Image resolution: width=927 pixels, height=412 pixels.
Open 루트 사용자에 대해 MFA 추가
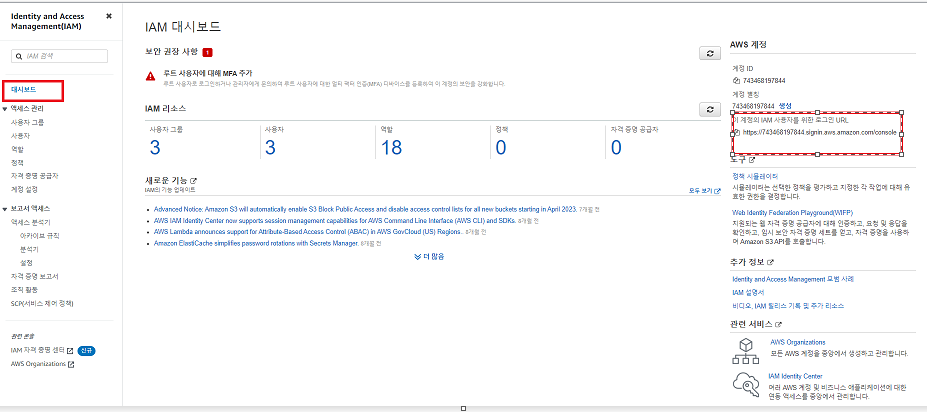208,73
